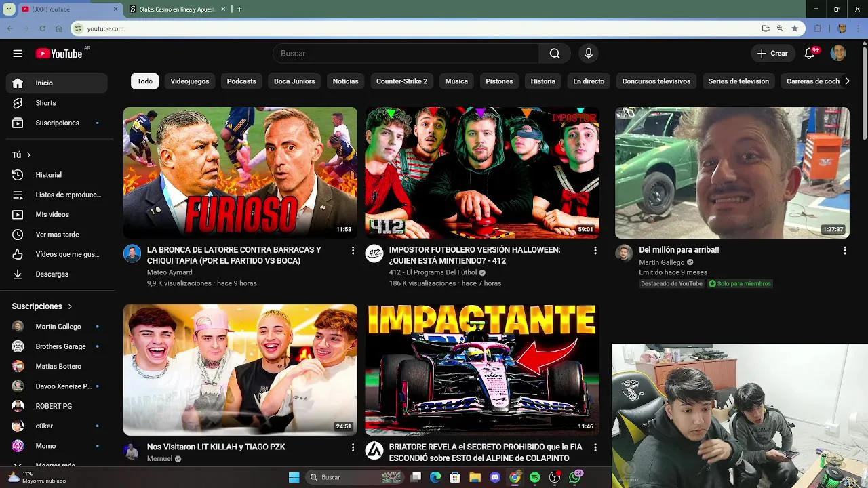Image resolution: width=868 pixels, height=488 pixels.
Task: Play the IMPACTANTE Alpine video thumbnail
Action: coord(482,370)
